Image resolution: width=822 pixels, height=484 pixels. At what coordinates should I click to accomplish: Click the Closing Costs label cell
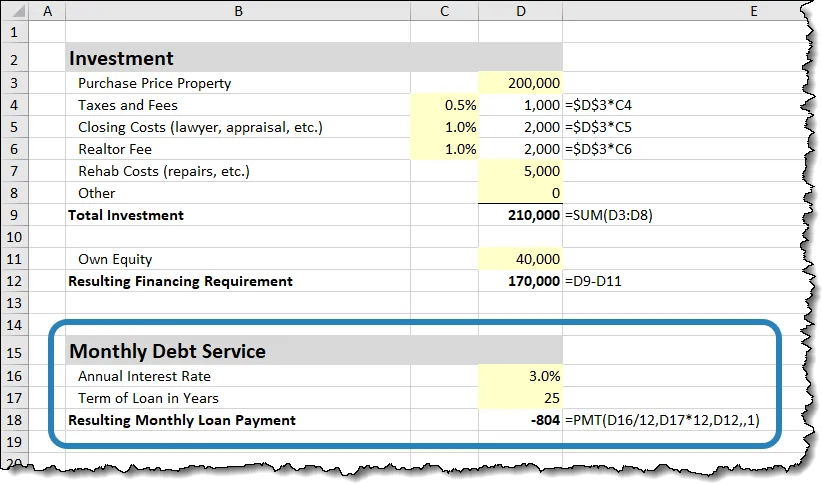coord(238,127)
